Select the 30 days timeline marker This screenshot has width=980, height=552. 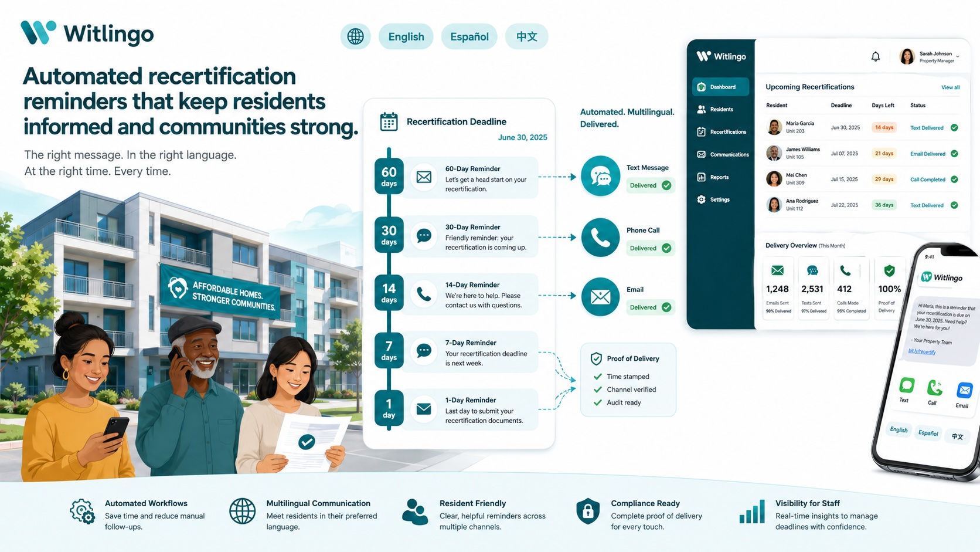[389, 235]
